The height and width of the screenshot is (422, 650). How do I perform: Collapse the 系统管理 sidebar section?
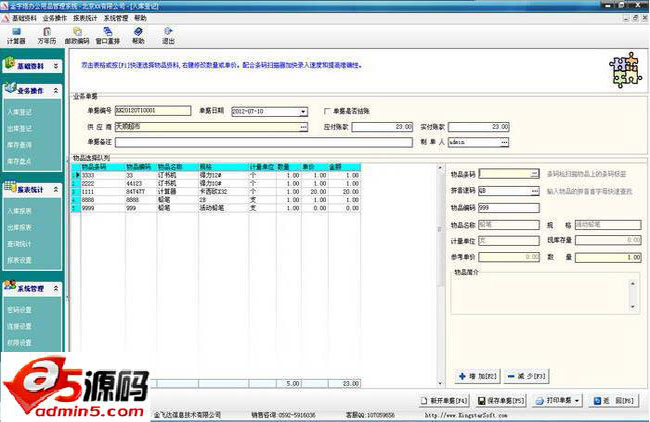(x=56, y=288)
